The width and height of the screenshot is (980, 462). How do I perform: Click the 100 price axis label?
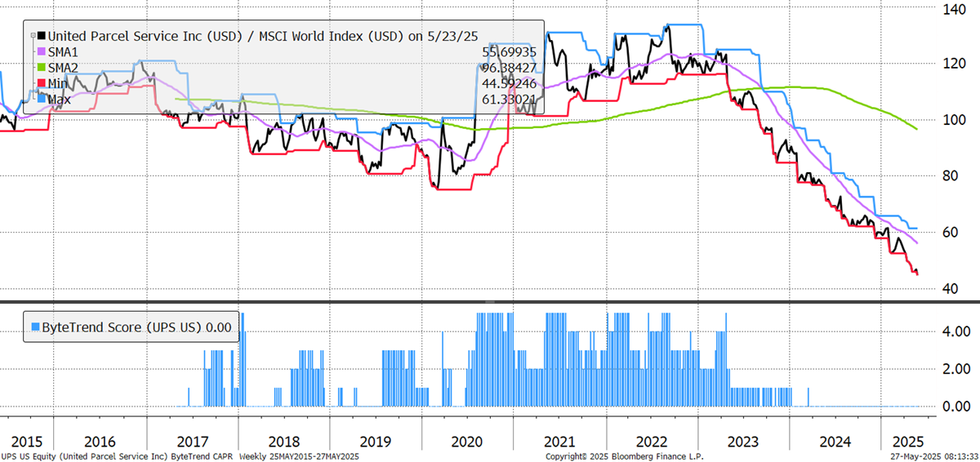[x=955, y=120]
